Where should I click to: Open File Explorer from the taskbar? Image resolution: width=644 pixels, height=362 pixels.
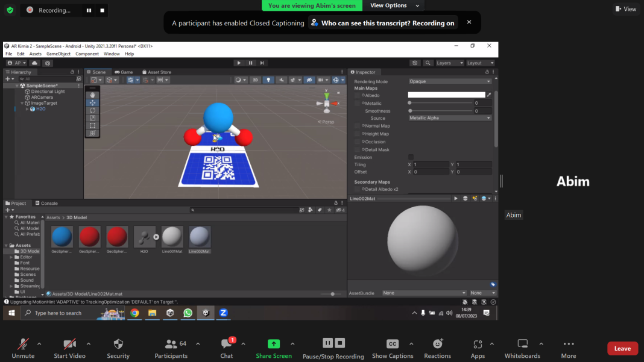pyautogui.click(x=153, y=313)
